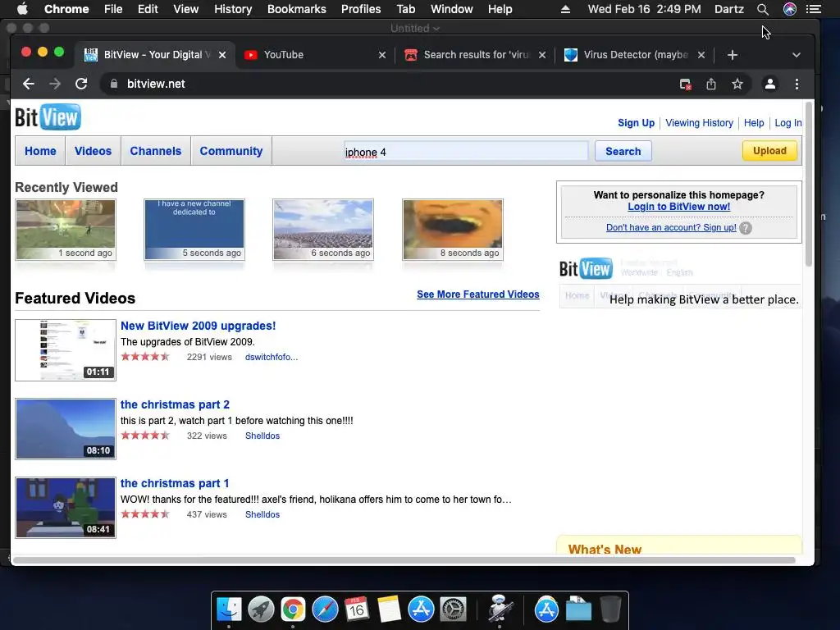Screen dimensions: 840x630
Task: Open the Apple menu
Action: [x=22, y=9]
